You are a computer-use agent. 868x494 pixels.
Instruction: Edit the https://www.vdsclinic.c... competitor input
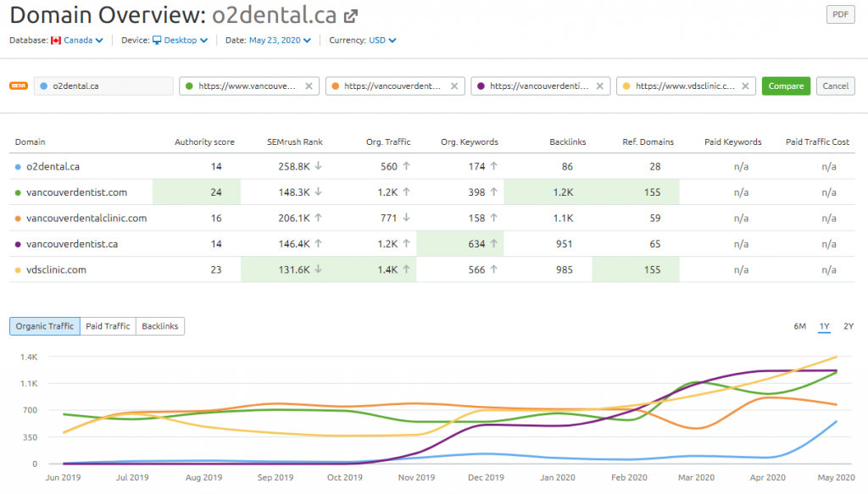[x=685, y=86]
